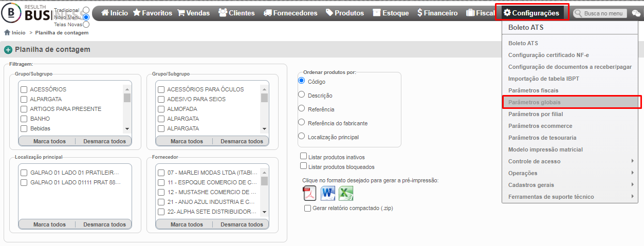
Task: Tick Gerar relatório compactado (.zip)
Action: (307, 208)
